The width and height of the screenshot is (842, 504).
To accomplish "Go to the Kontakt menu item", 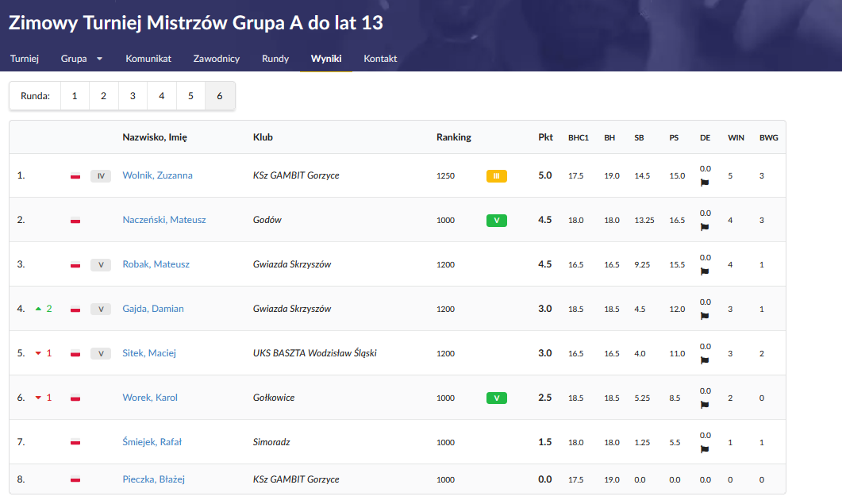I will pyautogui.click(x=380, y=59).
